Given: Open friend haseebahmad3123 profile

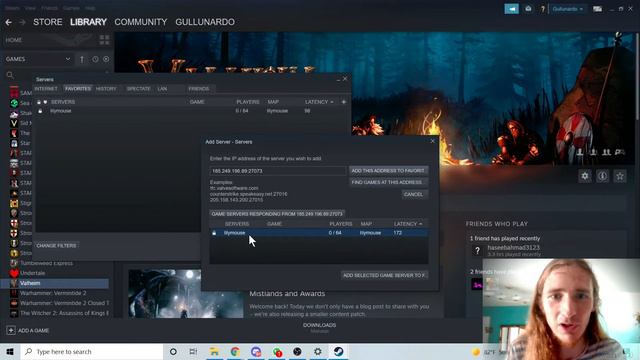Looking at the screenshot, I should (513, 248).
